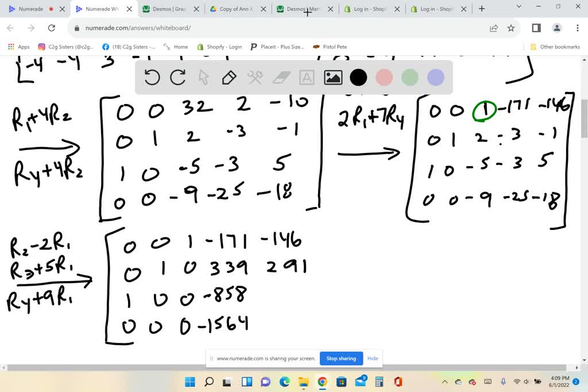Open the Chrome side panel icon
The width and height of the screenshot is (588, 392).
pos(535,28)
